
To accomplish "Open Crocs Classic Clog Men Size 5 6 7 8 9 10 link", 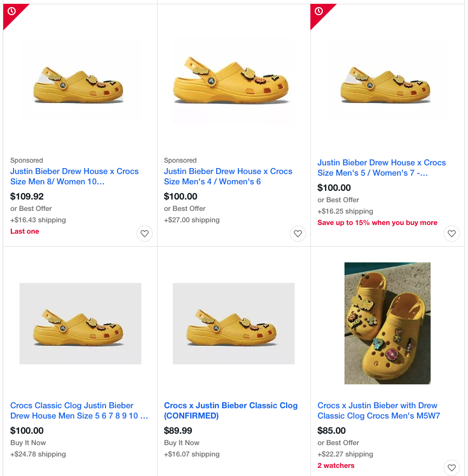I will [79, 410].
